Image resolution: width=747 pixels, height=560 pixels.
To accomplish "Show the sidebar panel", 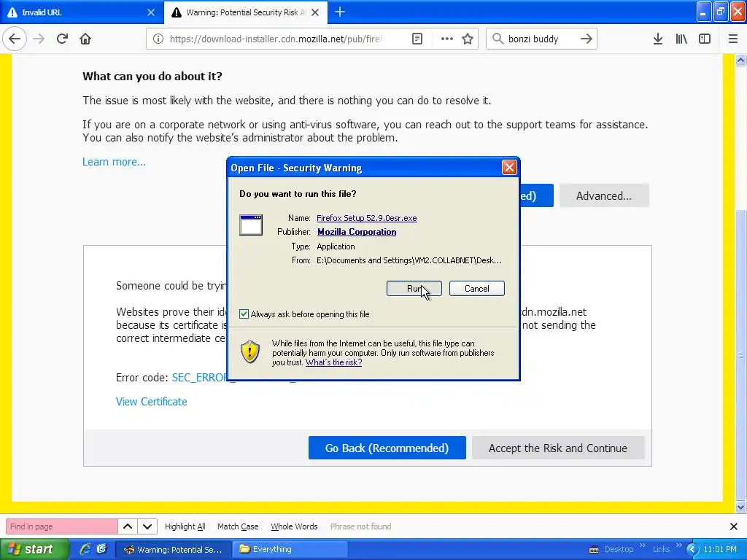I will [705, 39].
